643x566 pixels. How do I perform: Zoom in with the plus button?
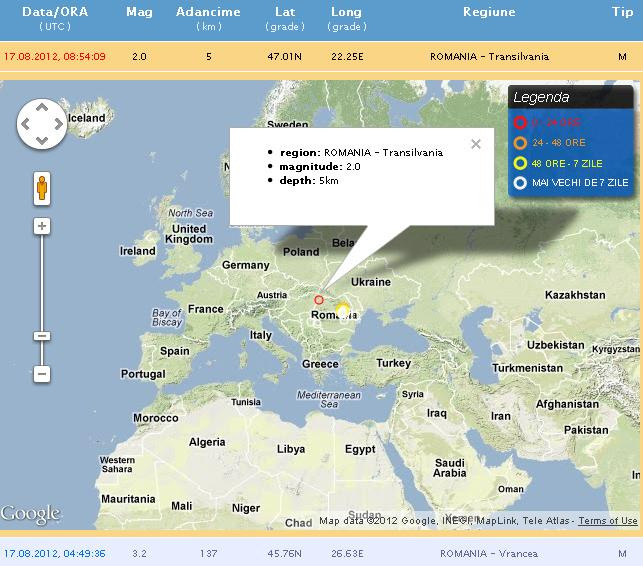click(42, 226)
